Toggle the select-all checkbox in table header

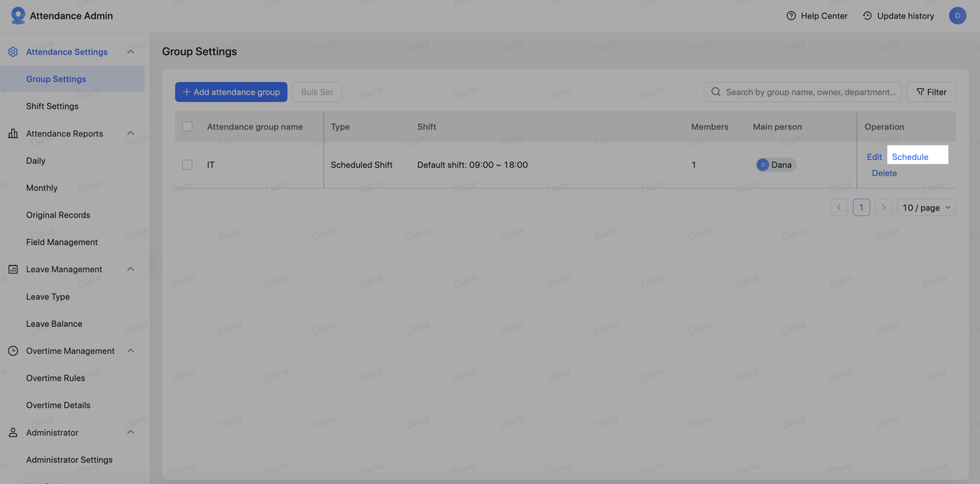(187, 126)
